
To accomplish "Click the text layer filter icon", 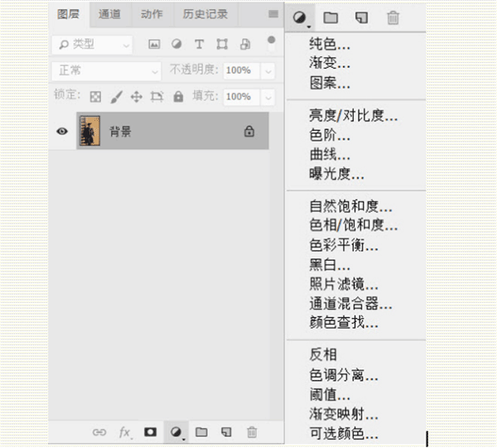I will coord(199,45).
